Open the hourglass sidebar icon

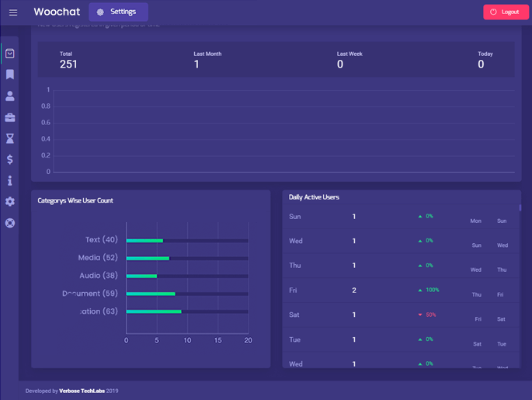point(10,138)
